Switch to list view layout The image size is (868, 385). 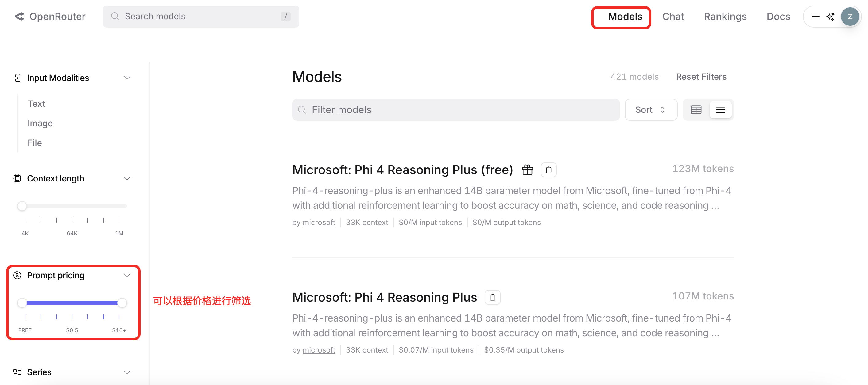click(x=720, y=110)
